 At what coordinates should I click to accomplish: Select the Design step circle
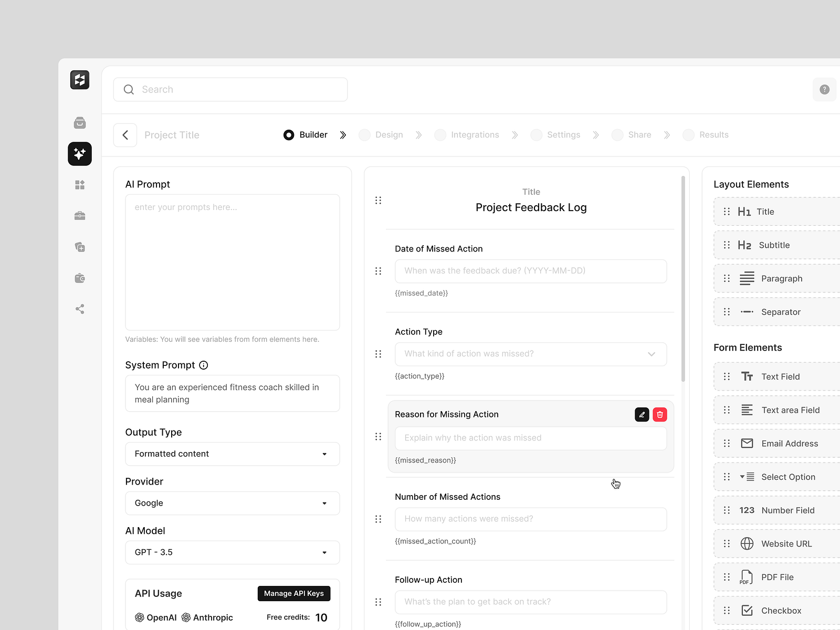click(364, 135)
